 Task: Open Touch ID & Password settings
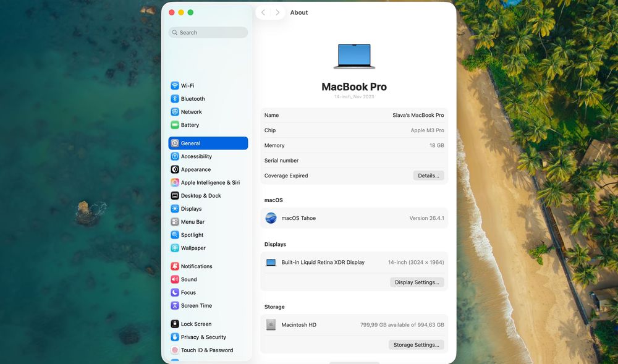pos(208,350)
